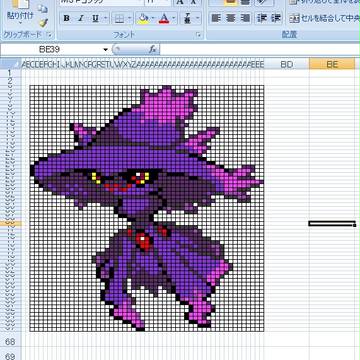The height and width of the screenshot is (360, 360).
Task: Click Merge and Center (セルを結合して中央揃え)
Action: coord(324,18)
